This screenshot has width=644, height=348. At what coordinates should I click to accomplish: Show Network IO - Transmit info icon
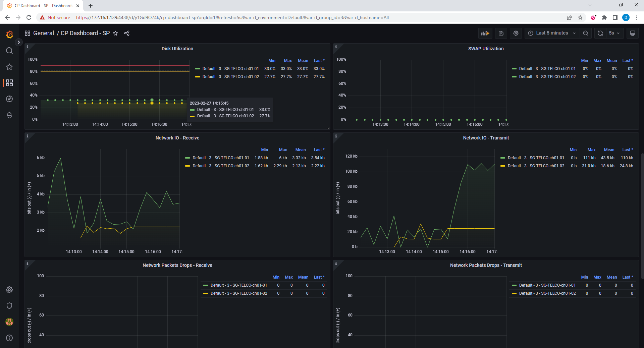(336, 136)
